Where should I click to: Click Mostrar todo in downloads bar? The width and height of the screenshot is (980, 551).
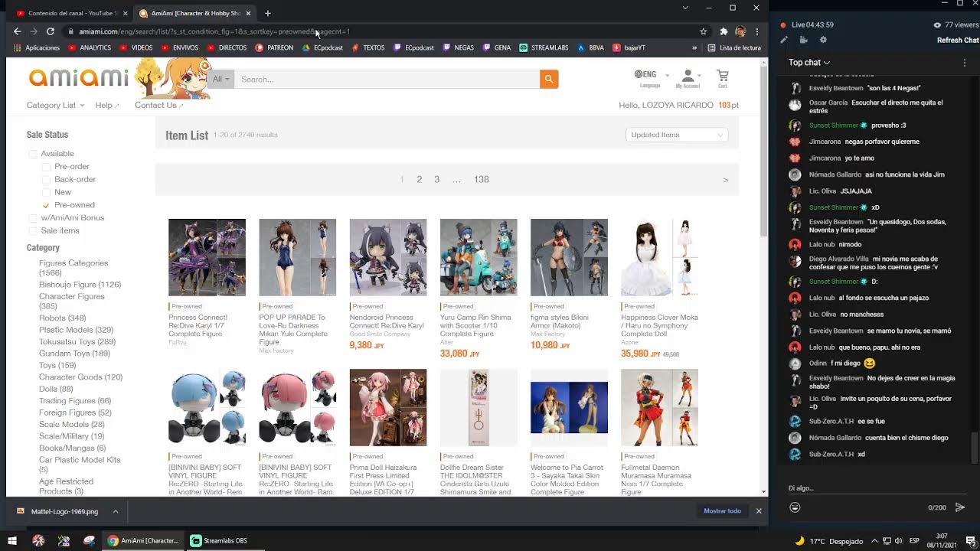click(x=723, y=510)
